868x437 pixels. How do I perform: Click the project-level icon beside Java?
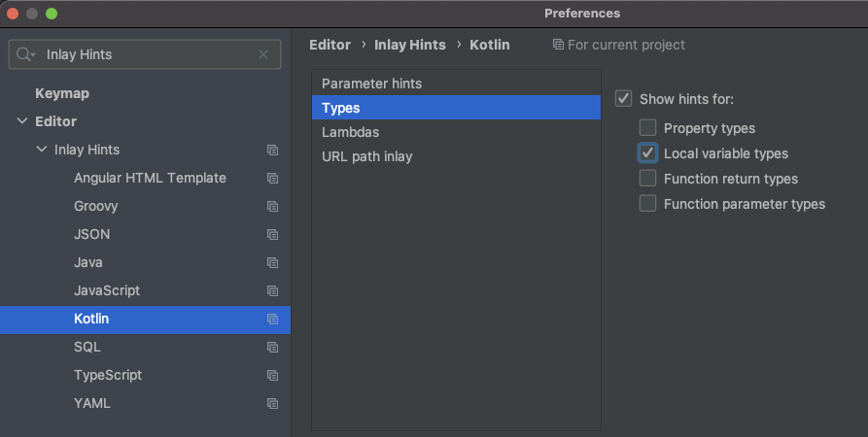pyautogui.click(x=272, y=263)
